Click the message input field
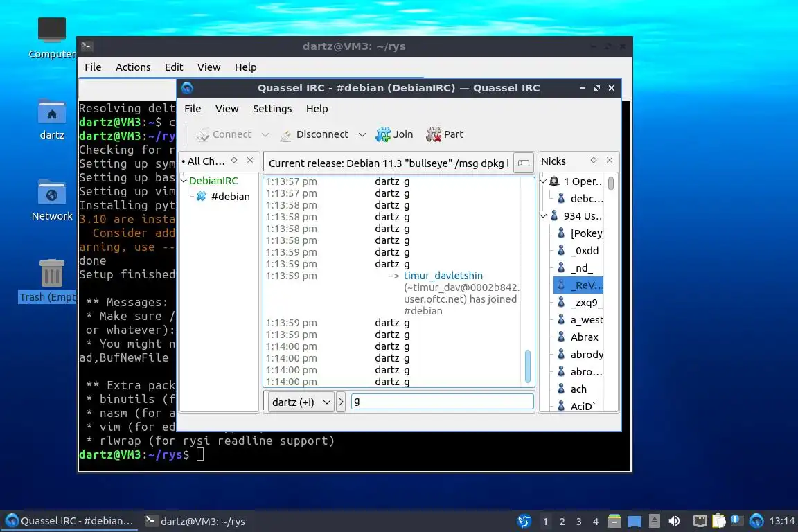 point(442,402)
